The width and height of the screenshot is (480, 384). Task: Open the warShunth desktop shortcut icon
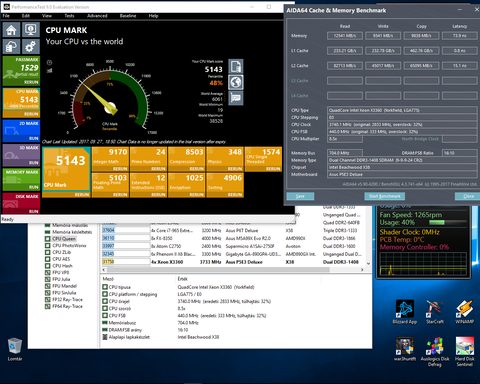pyautogui.click(x=405, y=349)
